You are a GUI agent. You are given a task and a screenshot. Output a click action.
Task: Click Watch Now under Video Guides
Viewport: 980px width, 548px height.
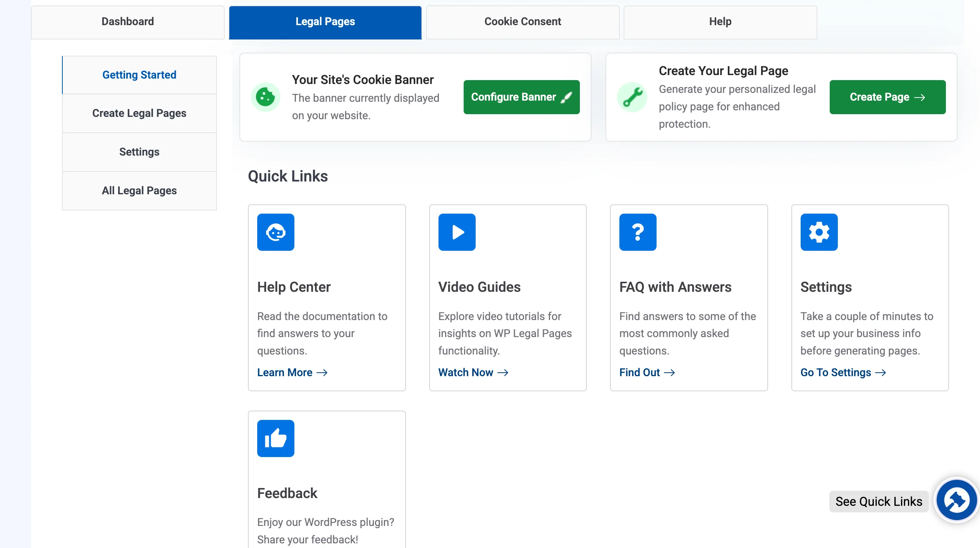coord(473,372)
